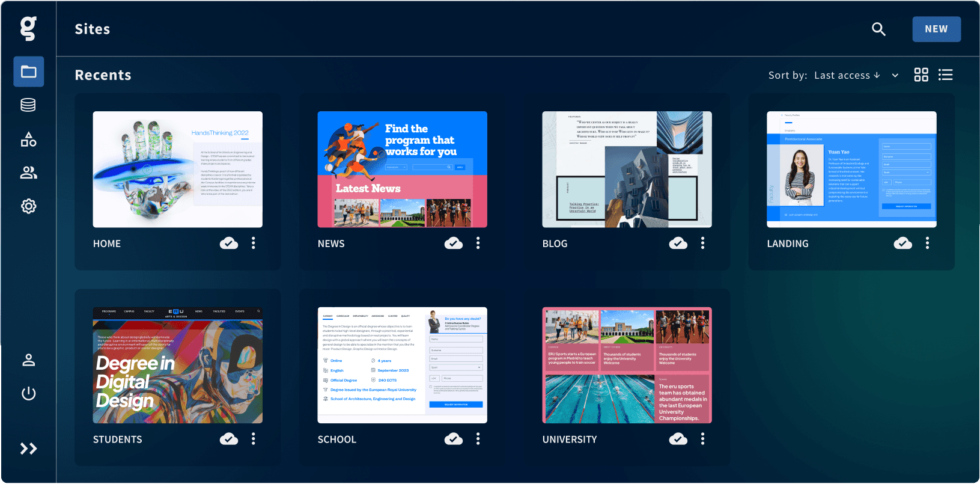Screen dimensions: 980x484
Task: Open the three-dot menu for HOME
Action: (x=254, y=243)
